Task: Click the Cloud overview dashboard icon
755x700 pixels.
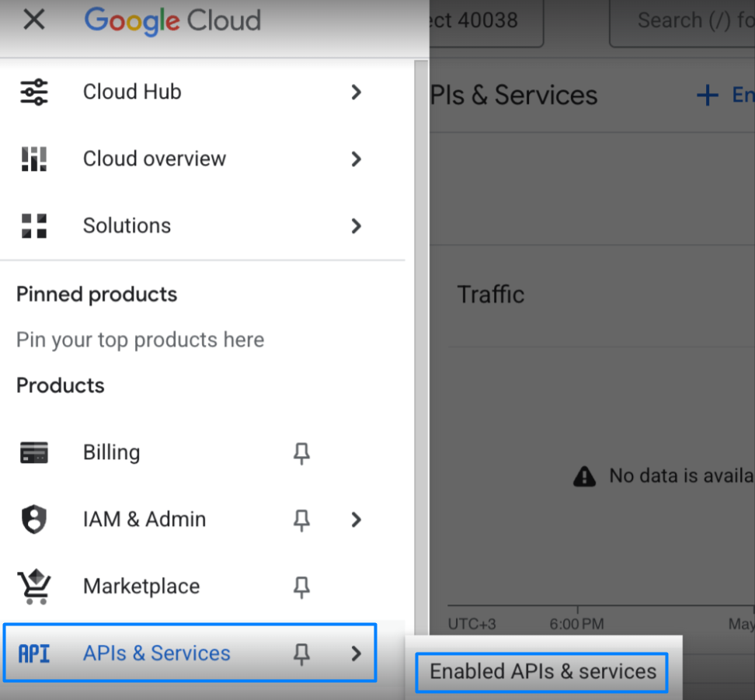Action: [x=33, y=159]
